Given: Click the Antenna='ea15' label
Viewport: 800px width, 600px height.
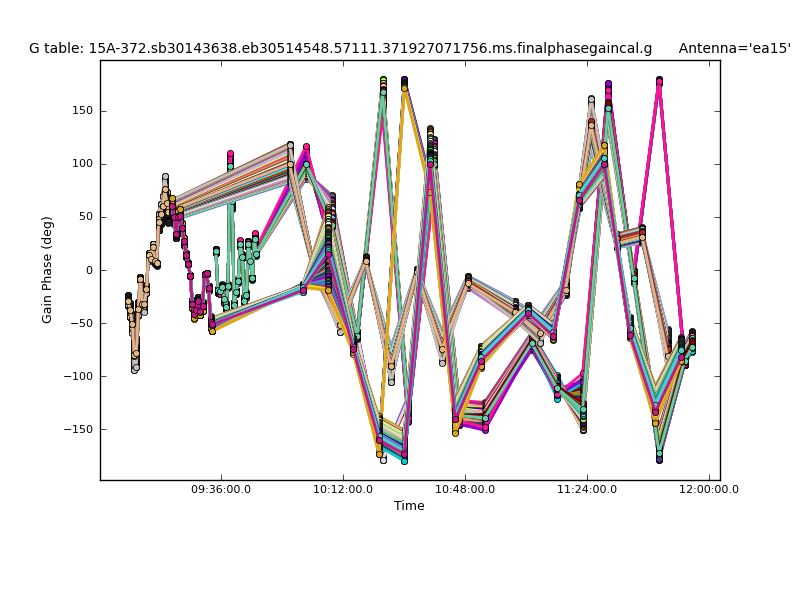Looking at the screenshot, I should coord(734,48).
